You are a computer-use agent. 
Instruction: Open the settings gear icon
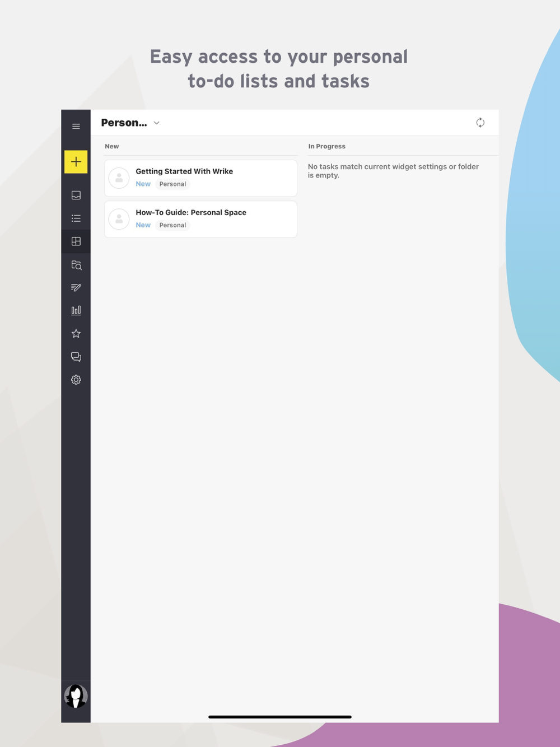(x=76, y=380)
